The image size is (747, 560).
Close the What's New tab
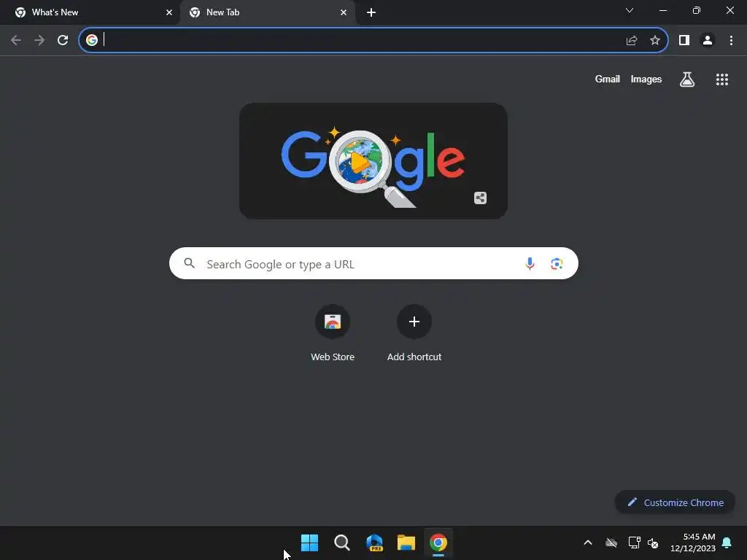click(169, 12)
